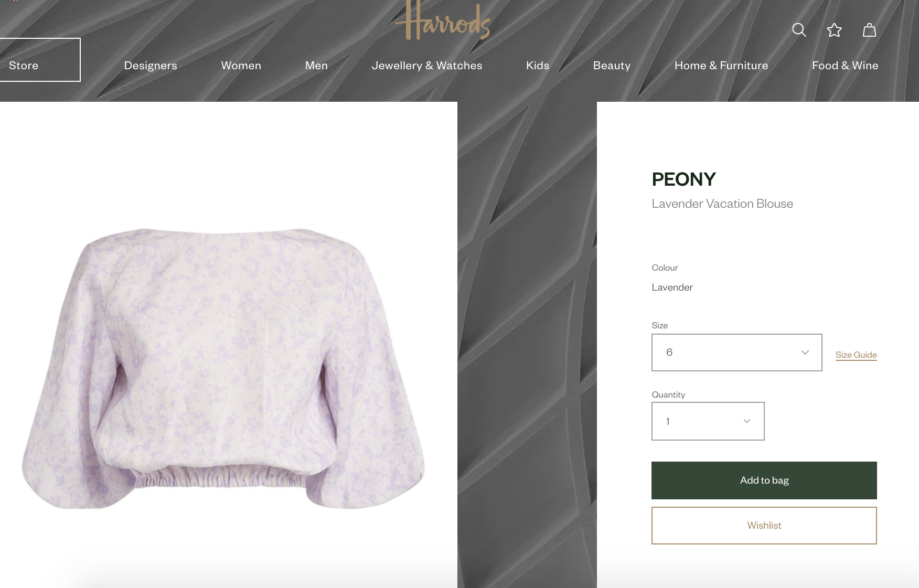Open the Women menu
Screen dimensions: 919x588
241,66
